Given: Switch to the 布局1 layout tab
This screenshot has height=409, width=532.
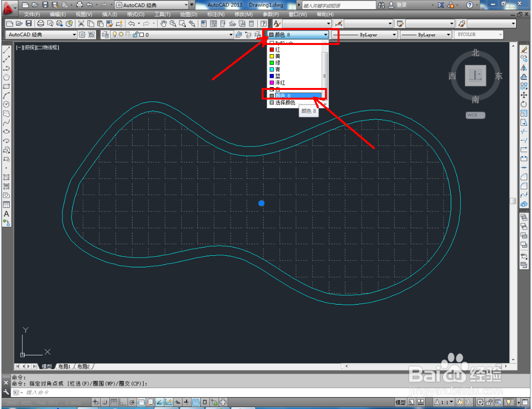Looking at the screenshot, I should (64, 366).
